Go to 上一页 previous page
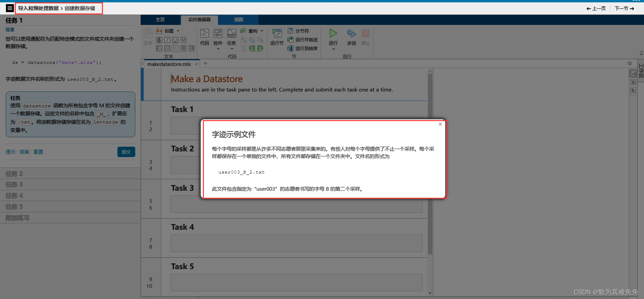Screen dimensions: 644x299 point(596,8)
